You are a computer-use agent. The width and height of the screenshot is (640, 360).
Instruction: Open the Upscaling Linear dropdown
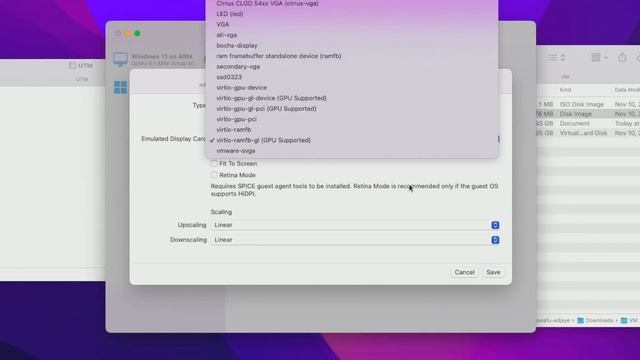coord(355,225)
